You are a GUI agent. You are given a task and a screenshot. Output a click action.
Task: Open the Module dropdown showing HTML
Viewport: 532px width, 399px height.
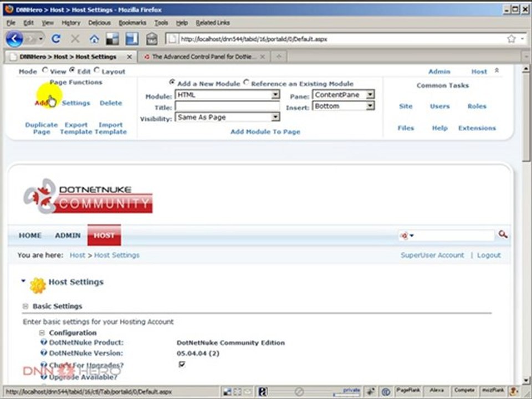pyautogui.click(x=227, y=95)
